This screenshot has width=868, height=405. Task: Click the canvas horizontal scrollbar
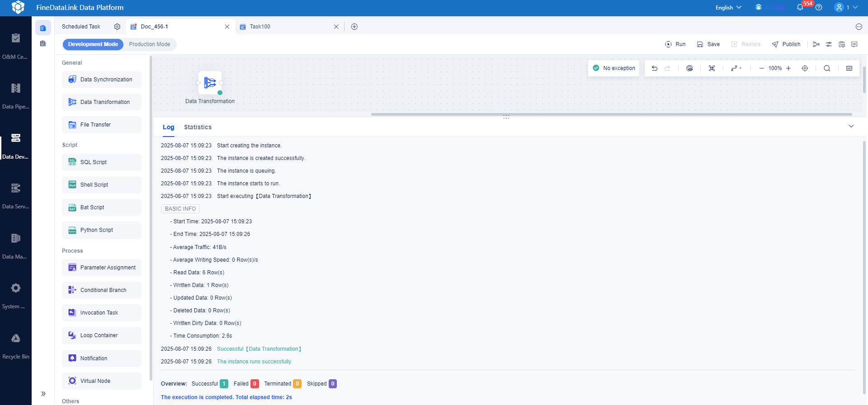point(611,114)
